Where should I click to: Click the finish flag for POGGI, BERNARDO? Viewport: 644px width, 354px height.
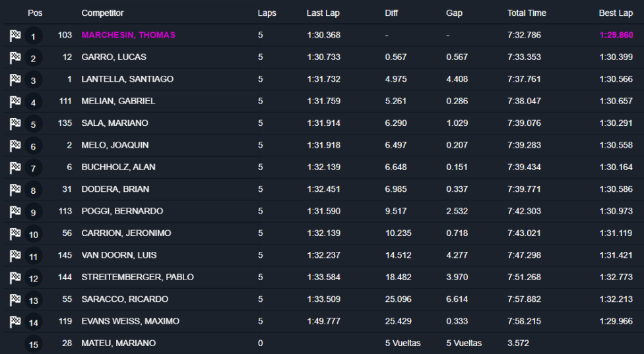click(x=15, y=212)
